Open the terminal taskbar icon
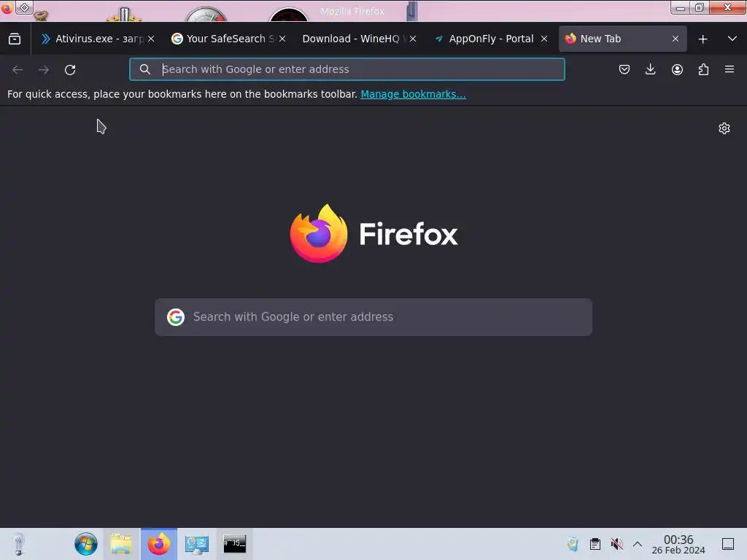The height and width of the screenshot is (560, 747). point(234,544)
